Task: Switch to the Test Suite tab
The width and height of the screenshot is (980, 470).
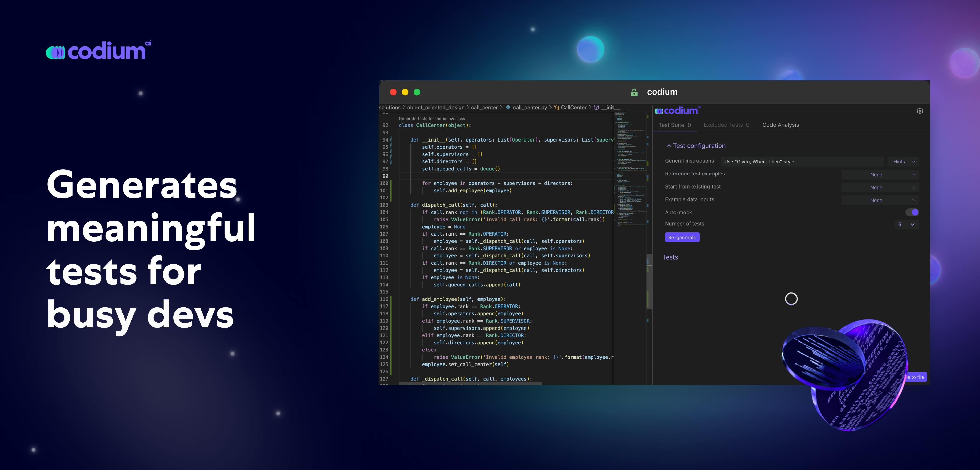Action: coord(675,125)
